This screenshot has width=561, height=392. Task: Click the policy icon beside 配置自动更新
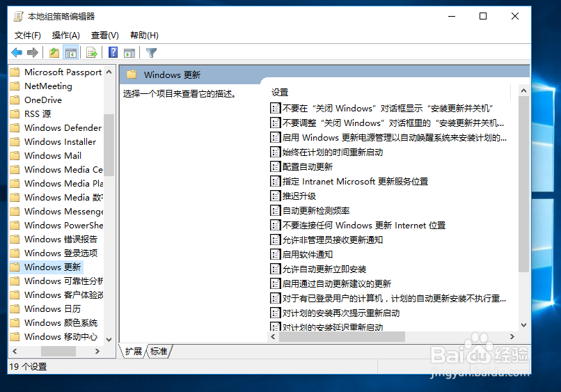pos(275,167)
